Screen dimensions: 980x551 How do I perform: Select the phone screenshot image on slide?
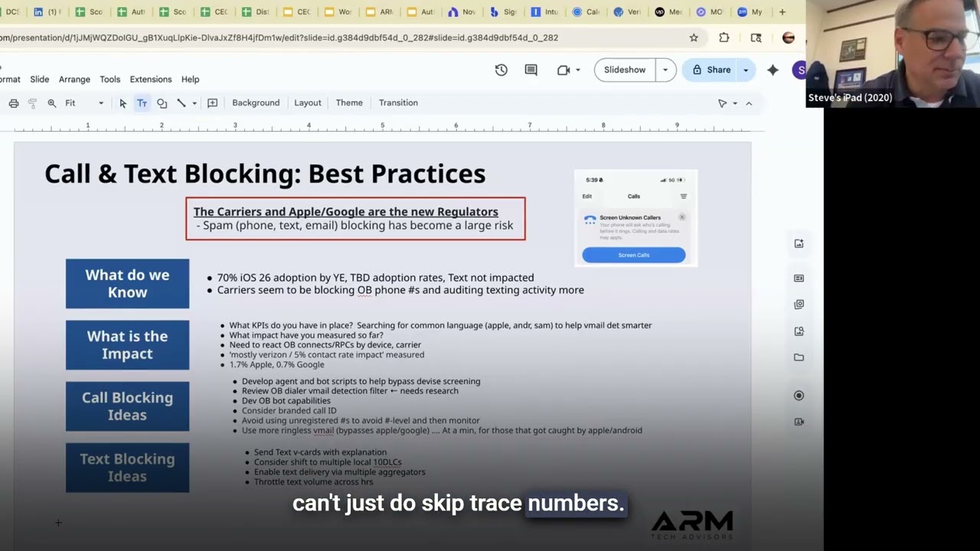point(635,218)
